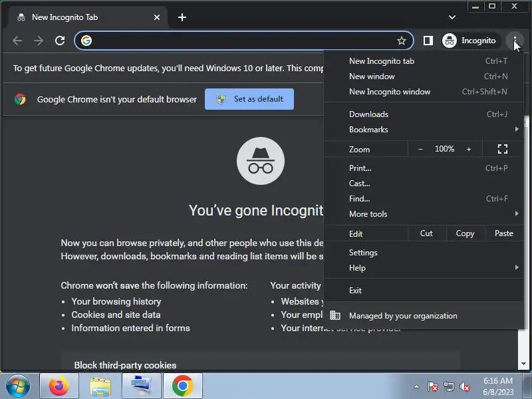Decrease zoom with minus button
The image size is (532, 399).
pos(420,149)
